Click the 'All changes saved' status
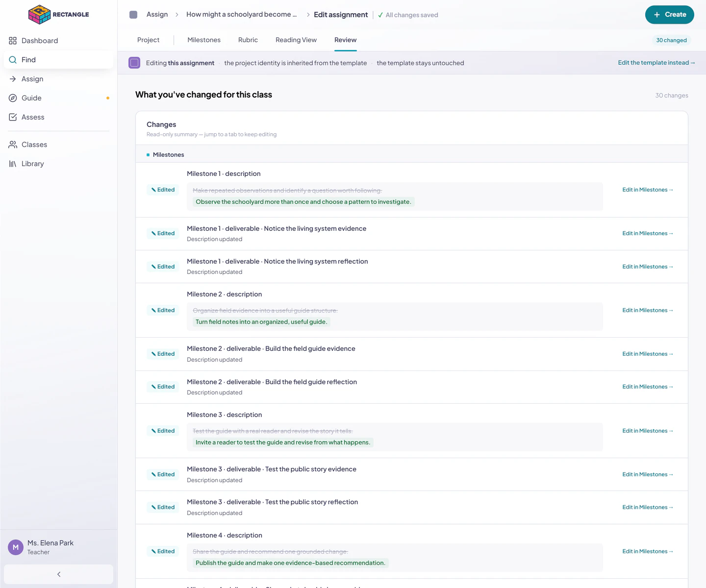Image resolution: width=706 pixels, height=588 pixels. click(408, 15)
